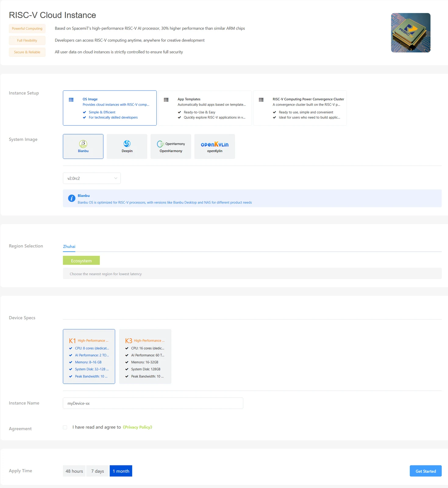The width and height of the screenshot is (448, 488).
Task: Click the RISC-V chip image
Action: point(411,33)
